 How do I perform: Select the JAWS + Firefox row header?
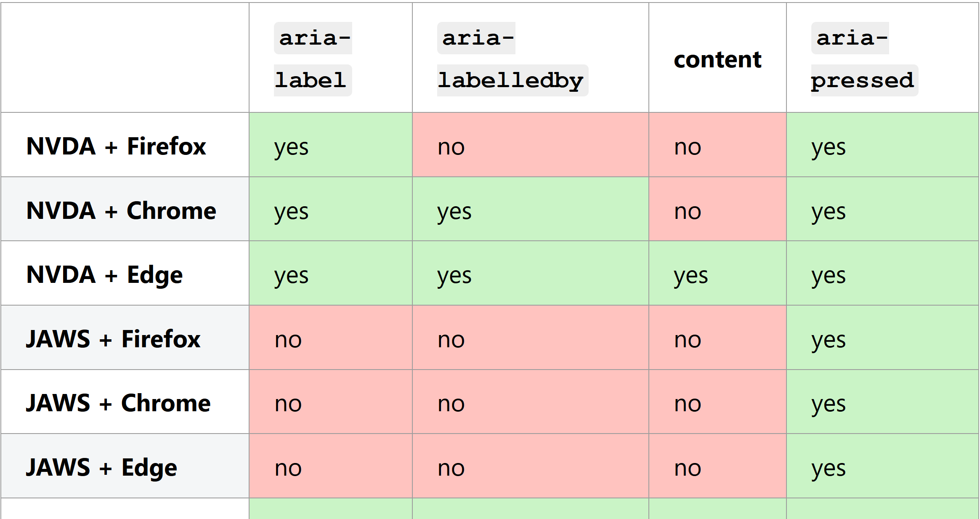tap(125, 338)
